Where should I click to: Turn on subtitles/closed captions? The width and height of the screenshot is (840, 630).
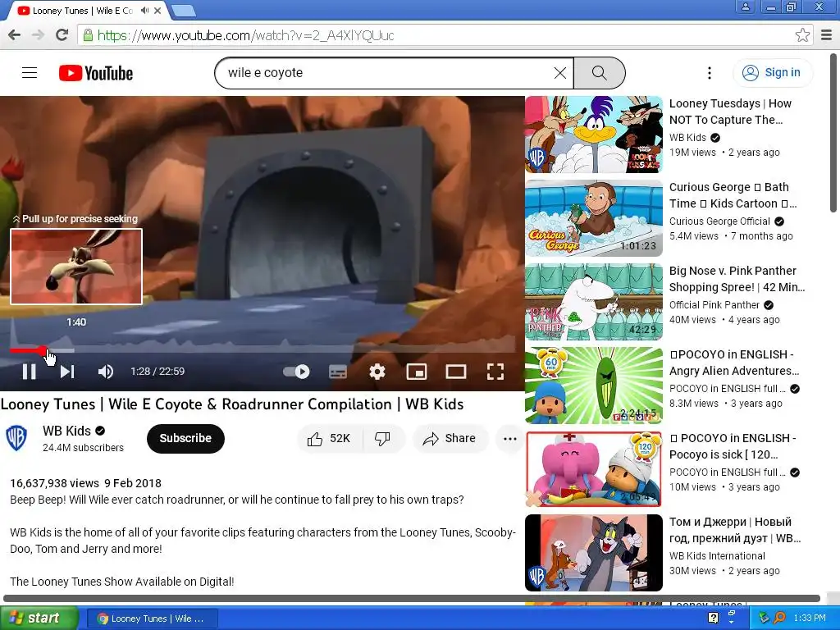pos(337,372)
